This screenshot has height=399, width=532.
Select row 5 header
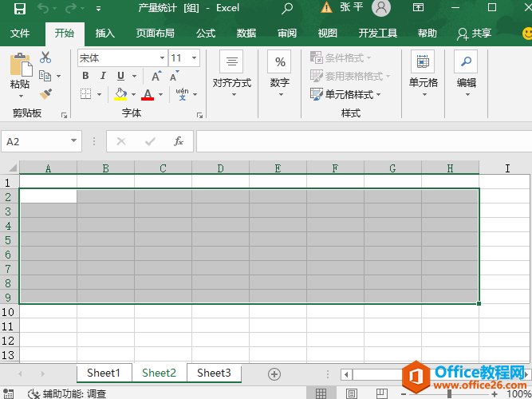8,240
